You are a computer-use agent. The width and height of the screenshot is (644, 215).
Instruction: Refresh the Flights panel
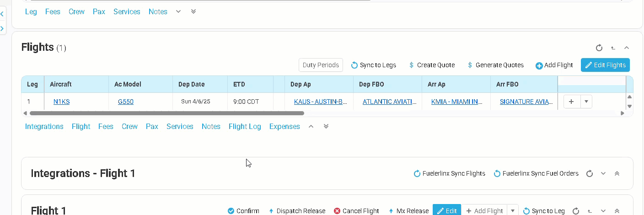(599, 48)
